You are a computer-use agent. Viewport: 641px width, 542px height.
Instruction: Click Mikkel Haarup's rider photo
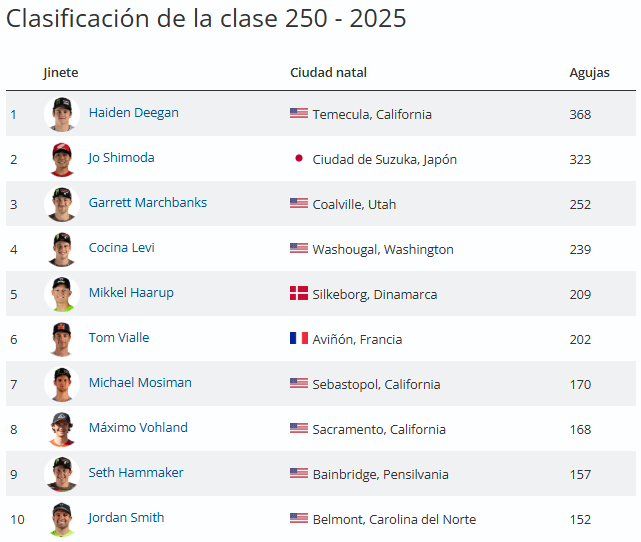coord(62,294)
